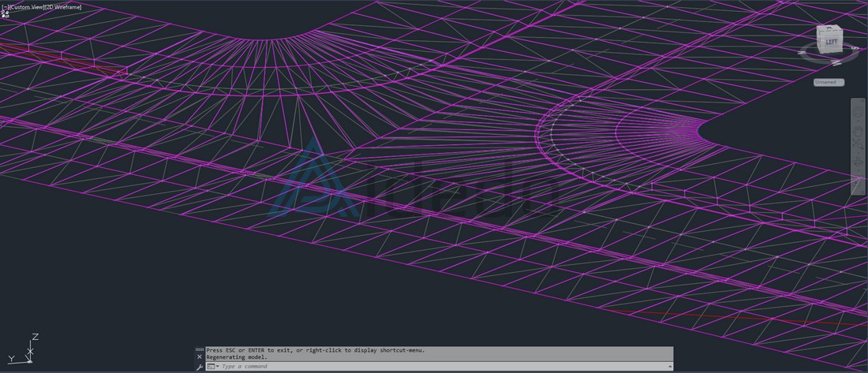Click the LEFT face of the ViewCube
868x373 pixels.
[x=831, y=42]
